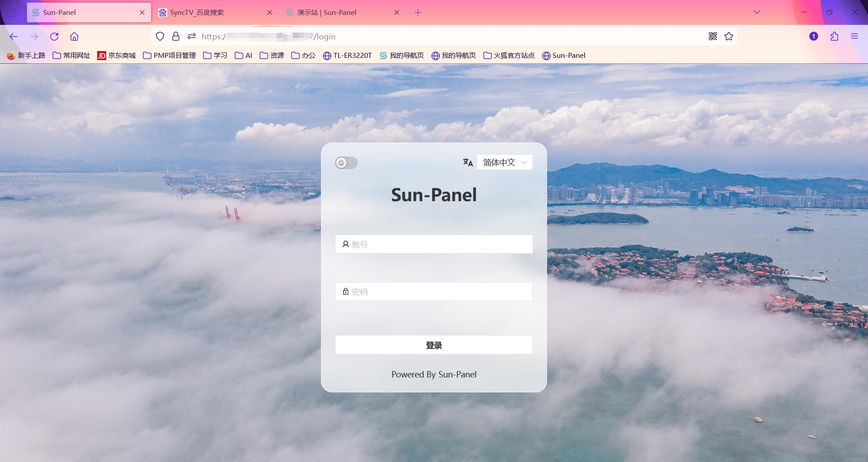Expand the list all tabs chevron

757,12
